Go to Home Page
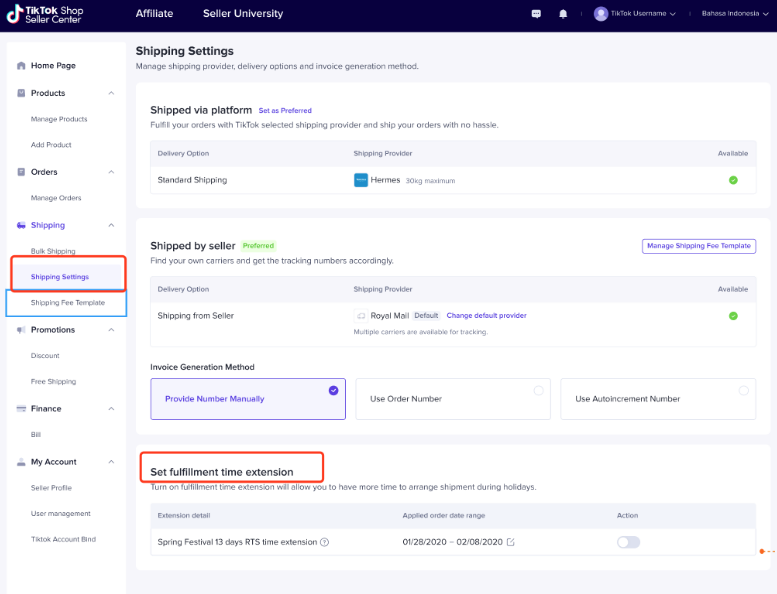The height and width of the screenshot is (594, 777). (53, 65)
